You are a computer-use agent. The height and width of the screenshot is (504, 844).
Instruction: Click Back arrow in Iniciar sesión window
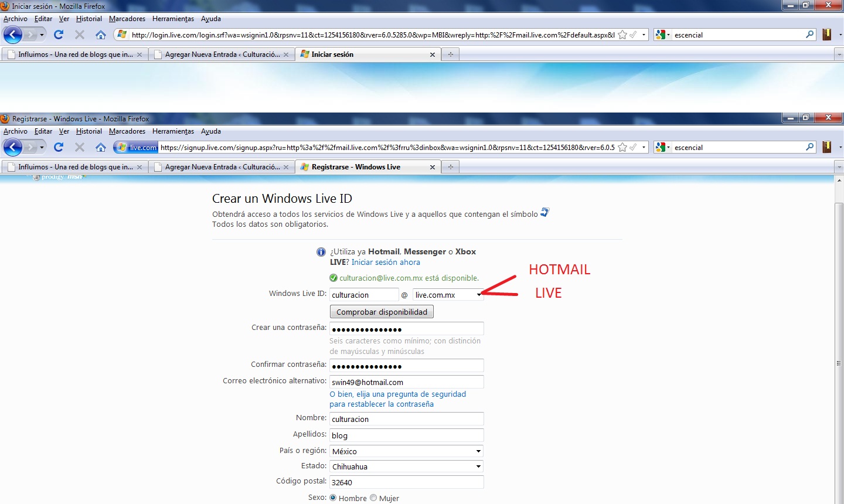tap(12, 35)
